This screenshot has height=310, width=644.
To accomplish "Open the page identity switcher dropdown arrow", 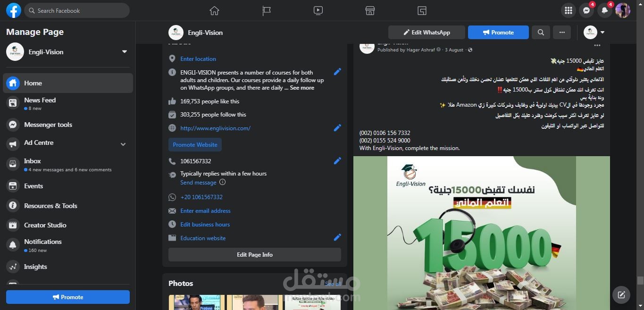I will (x=602, y=33).
